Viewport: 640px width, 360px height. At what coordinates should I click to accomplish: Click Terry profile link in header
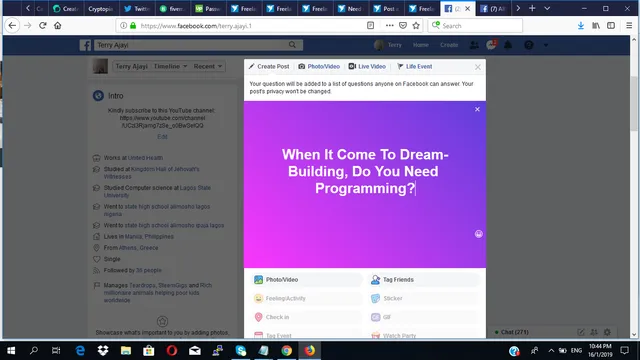(388, 45)
